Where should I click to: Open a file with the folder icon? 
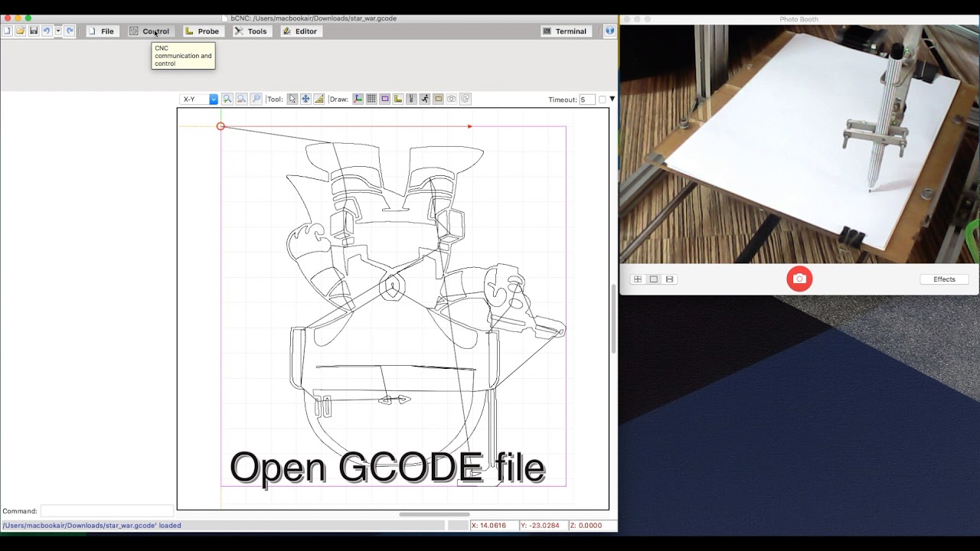pyautogui.click(x=21, y=31)
